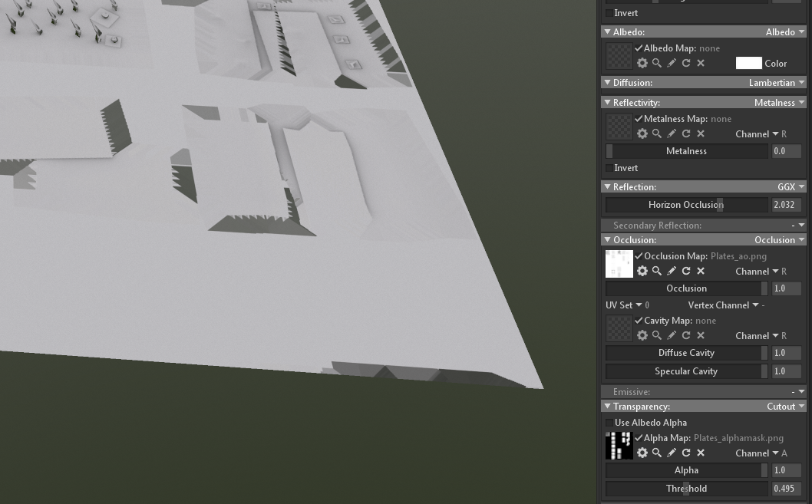Image resolution: width=812 pixels, height=504 pixels.
Task: Reload the Metalness Map texture
Action: click(686, 133)
